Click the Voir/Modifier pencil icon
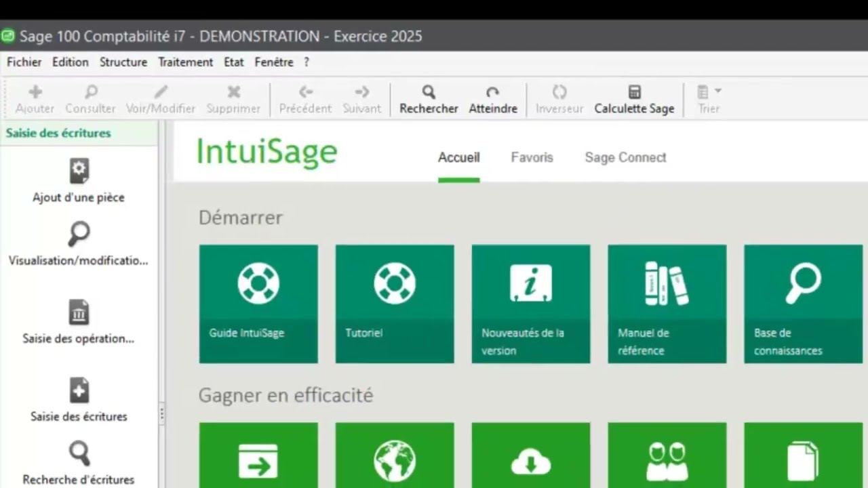The height and width of the screenshot is (488, 868). coord(161,91)
